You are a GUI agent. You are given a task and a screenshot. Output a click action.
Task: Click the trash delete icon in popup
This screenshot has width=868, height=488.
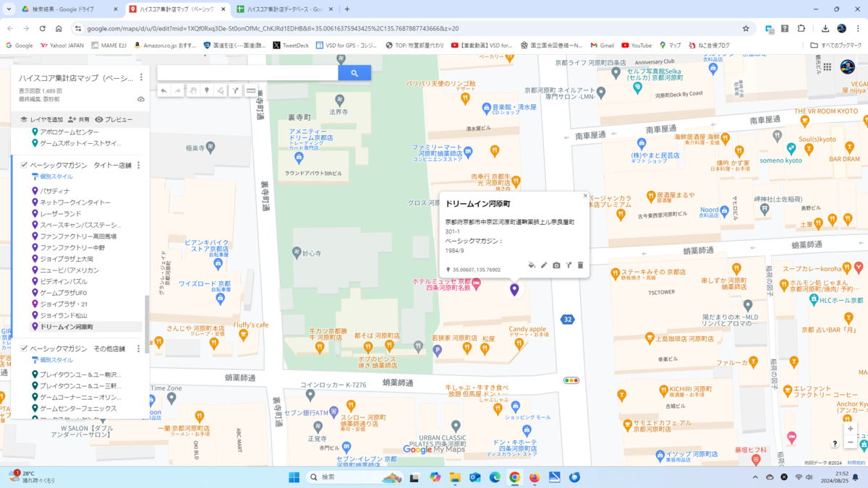click(580, 266)
